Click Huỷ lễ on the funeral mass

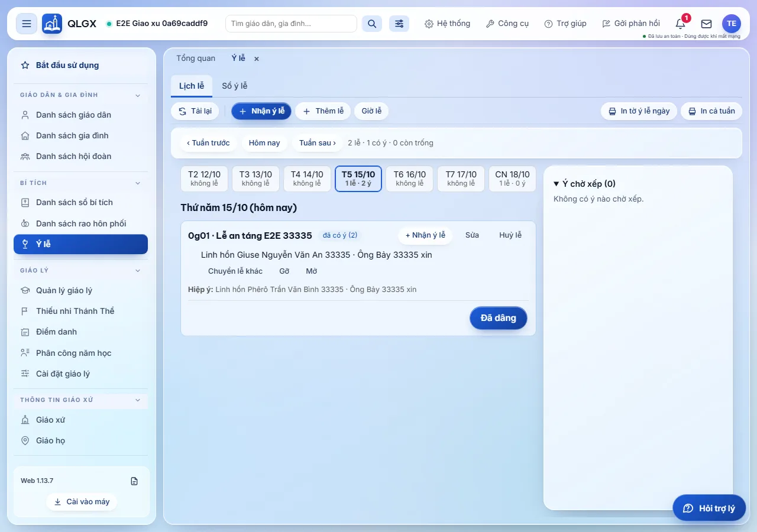(x=510, y=235)
